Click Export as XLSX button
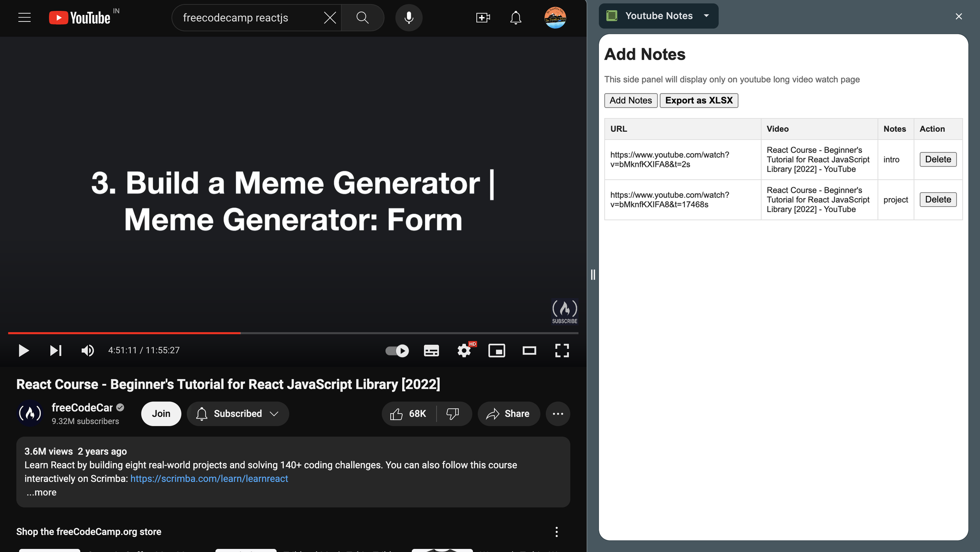The image size is (980, 552). tap(699, 100)
